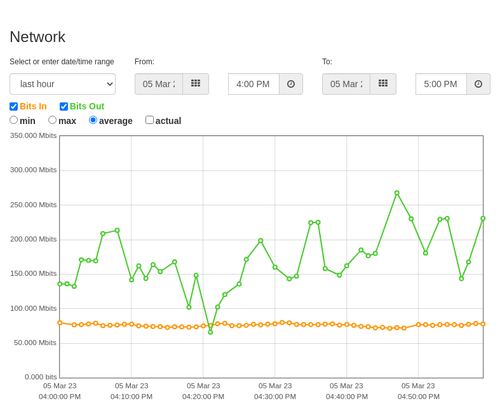Screen dimensions: 500x403
Task: Click the '250.000 Mbits' y-axis label
Action: pos(33,205)
